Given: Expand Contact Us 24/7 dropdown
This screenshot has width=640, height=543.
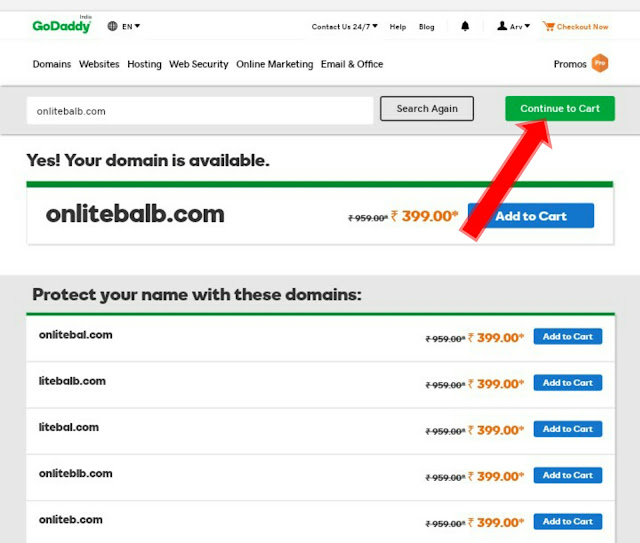Looking at the screenshot, I should point(344,27).
